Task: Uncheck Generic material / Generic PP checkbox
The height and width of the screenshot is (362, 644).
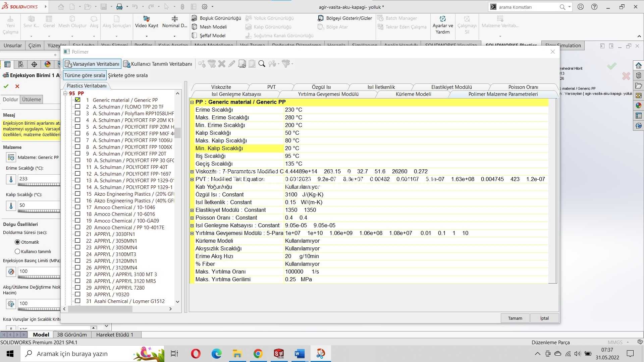Action: 77,100
